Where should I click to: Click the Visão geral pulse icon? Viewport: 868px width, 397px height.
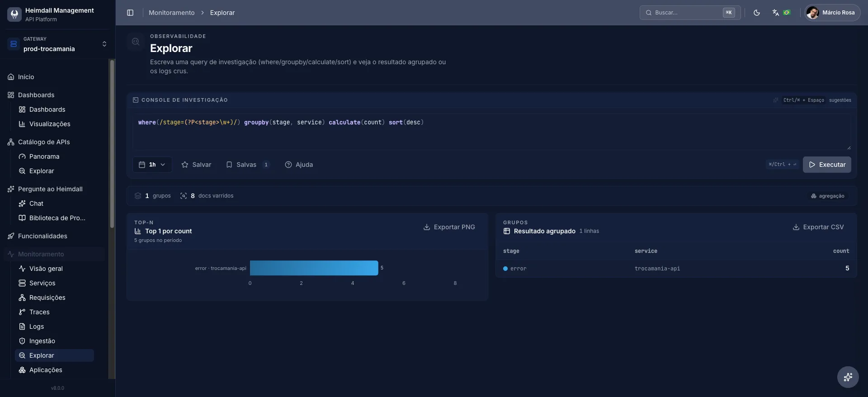(22, 269)
